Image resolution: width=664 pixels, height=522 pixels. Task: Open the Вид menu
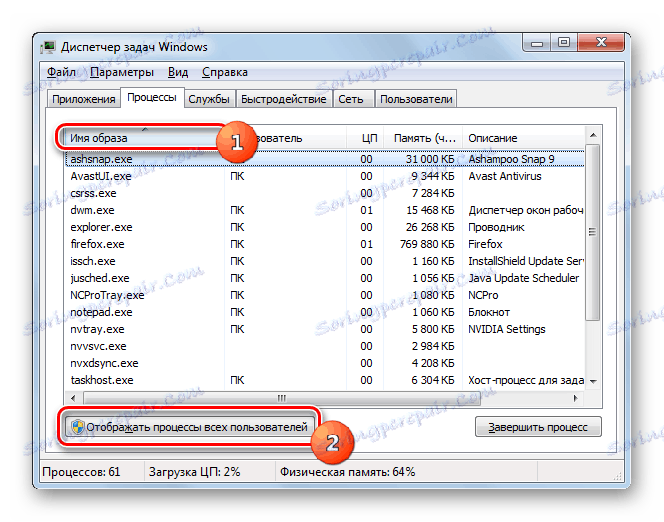tap(178, 72)
